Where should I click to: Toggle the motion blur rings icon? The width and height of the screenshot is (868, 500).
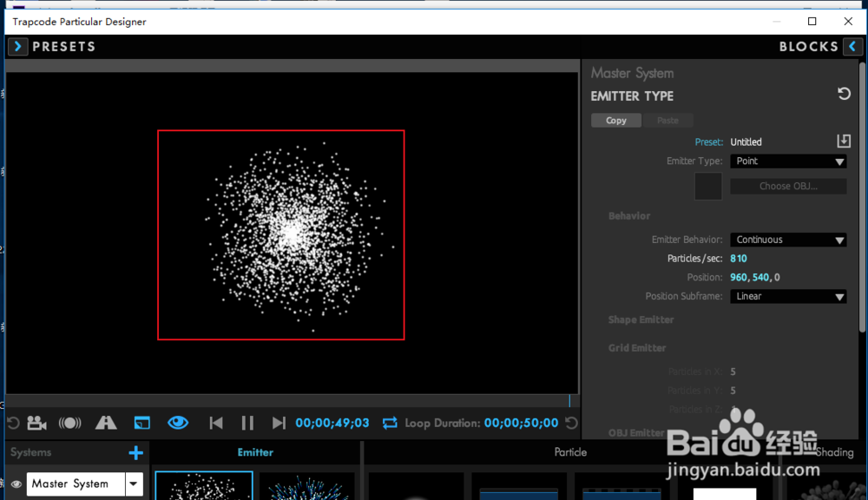point(69,423)
